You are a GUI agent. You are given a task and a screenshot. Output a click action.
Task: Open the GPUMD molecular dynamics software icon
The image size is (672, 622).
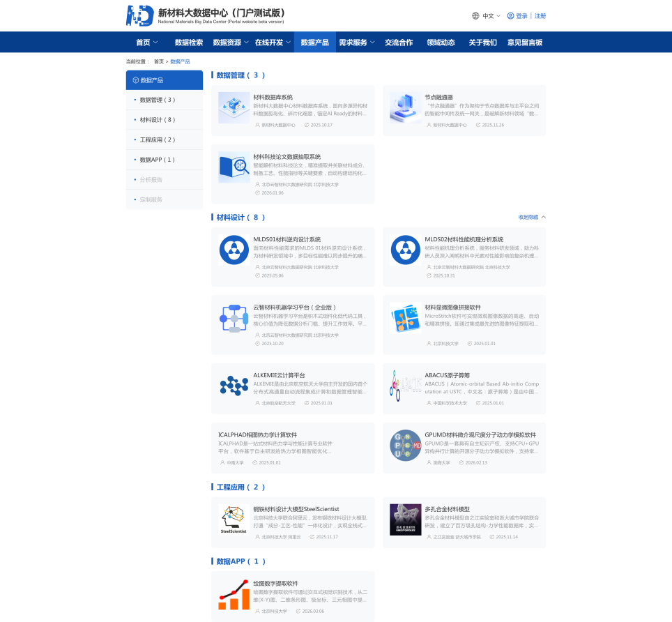click(x=405, y=445)
